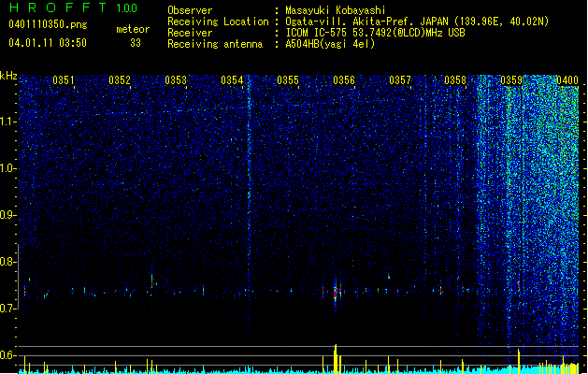Click the A504HB(yagi 4el) antenna value
The height and width of the screenshot is (374, 588).
pos(330,44)
